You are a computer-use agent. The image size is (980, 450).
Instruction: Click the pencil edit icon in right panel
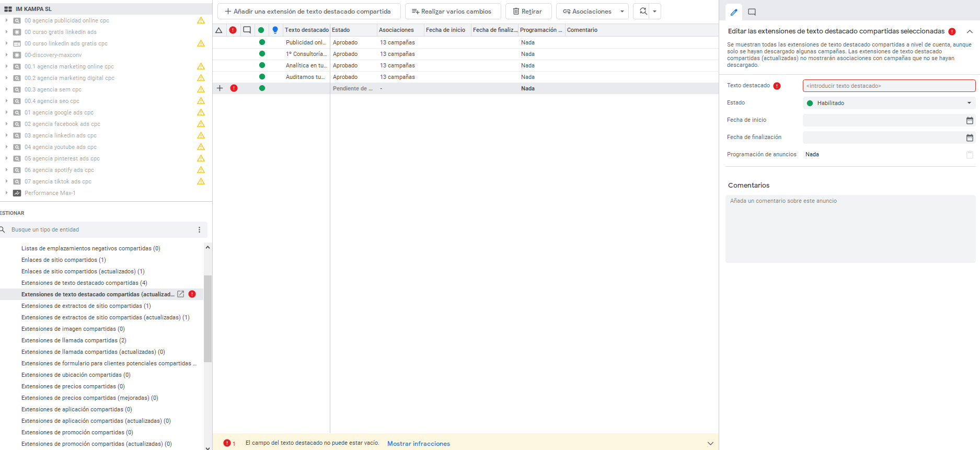click(734, 12)
